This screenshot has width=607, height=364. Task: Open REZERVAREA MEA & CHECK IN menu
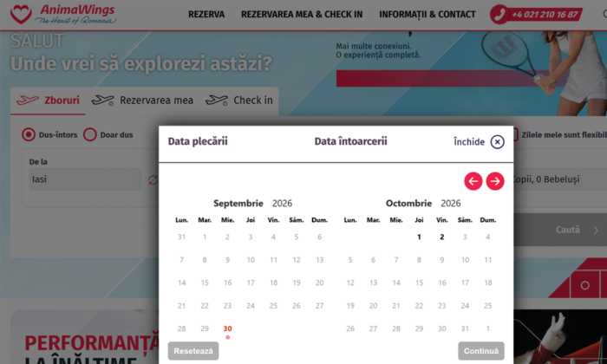302,15
